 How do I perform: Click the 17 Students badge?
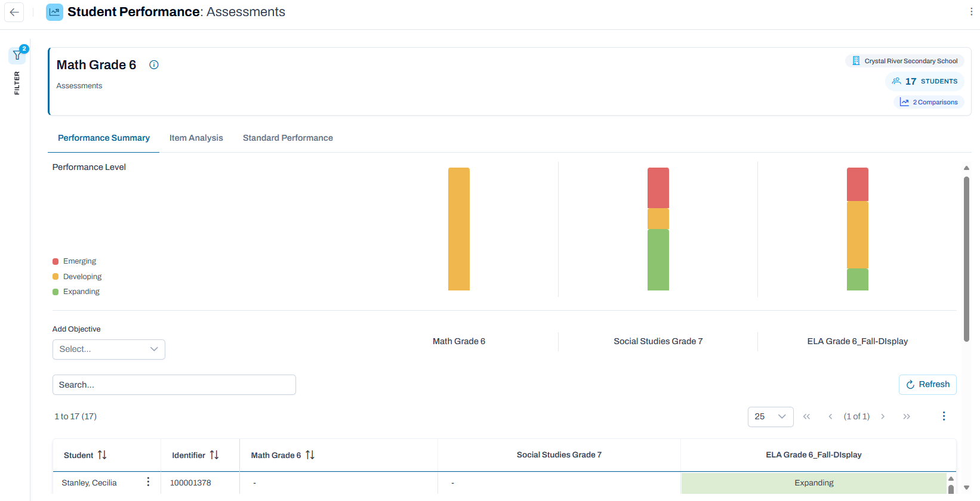(924, 81)
